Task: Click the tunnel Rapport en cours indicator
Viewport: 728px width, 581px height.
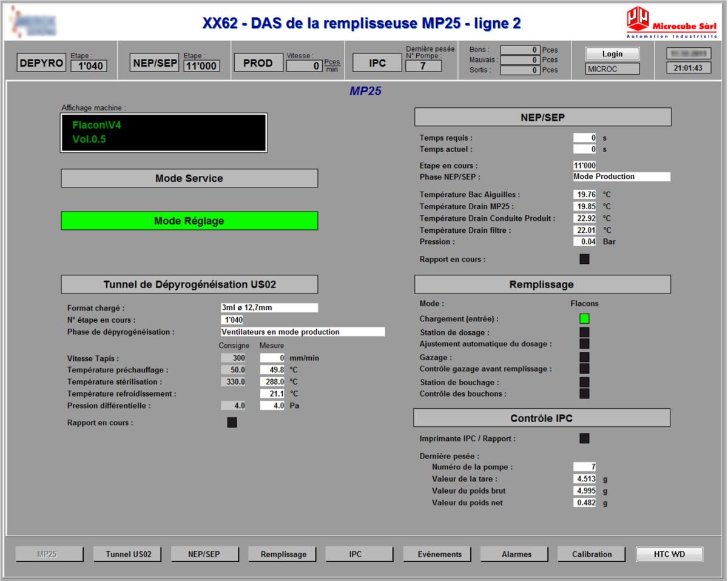Action: [x=232, y=423]
